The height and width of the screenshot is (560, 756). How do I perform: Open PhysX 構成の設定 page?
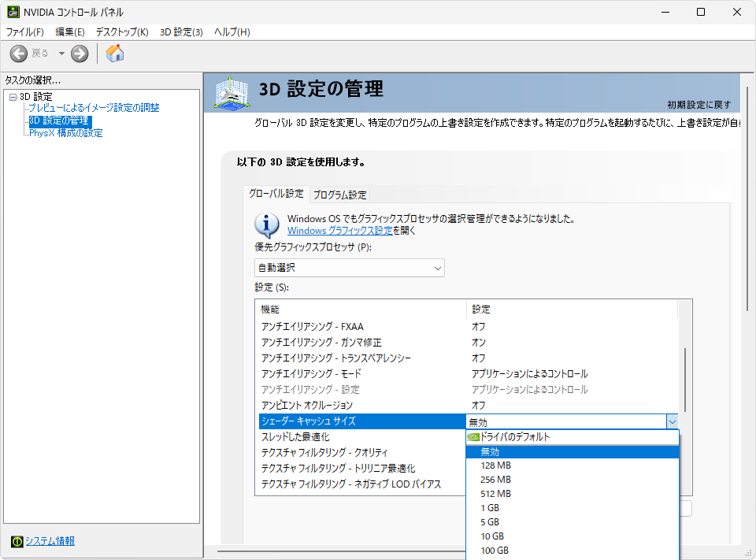[x=66, y=133]
